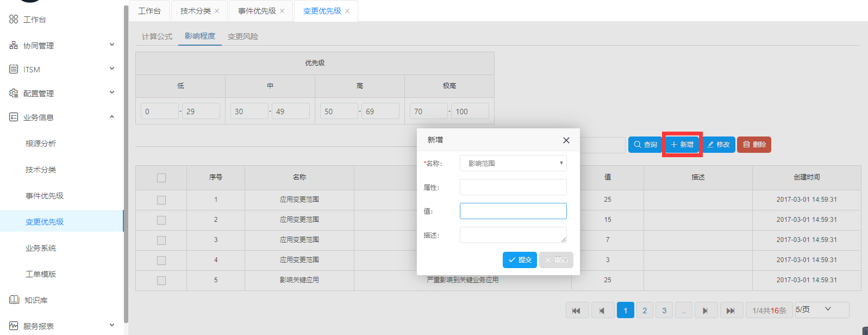The image size is (868, 335).
Task: Click the 查询 search button
Action: coord(645,145)
